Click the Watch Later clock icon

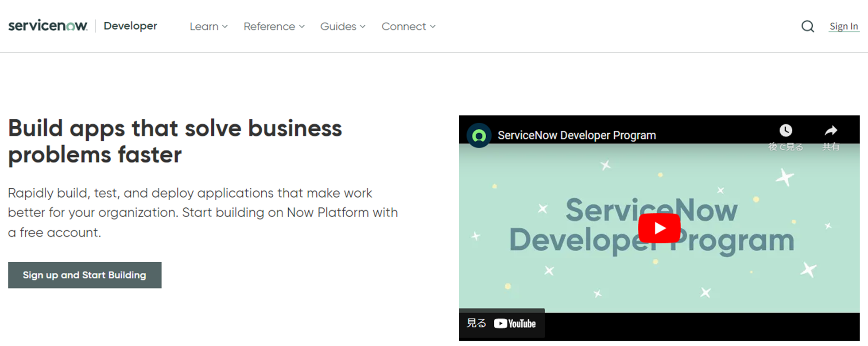(x=786, y=130)
